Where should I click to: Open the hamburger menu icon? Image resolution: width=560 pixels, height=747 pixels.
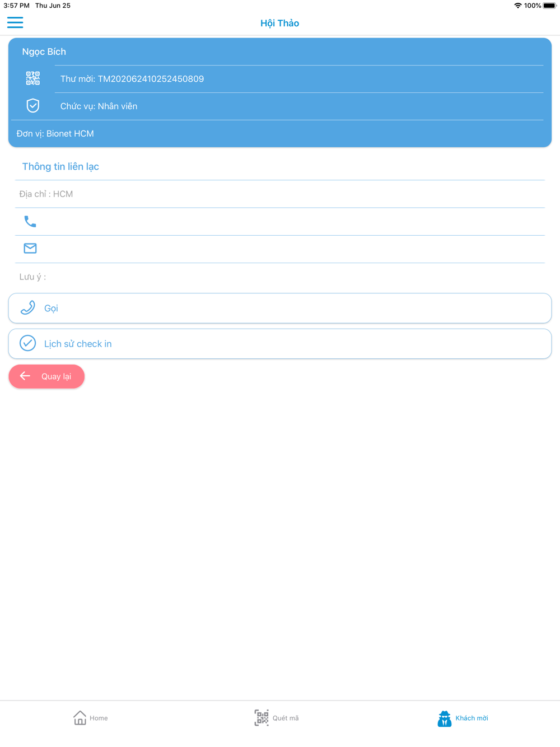tap(15, 22)
